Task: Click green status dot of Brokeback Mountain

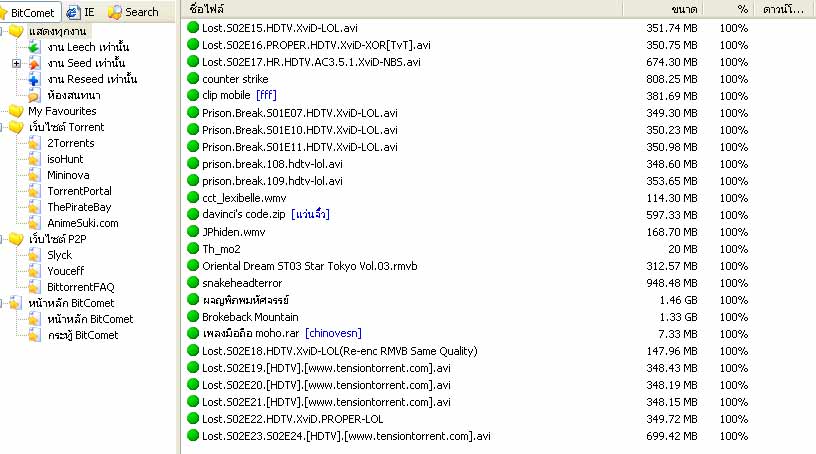Action: pos(193,317)
